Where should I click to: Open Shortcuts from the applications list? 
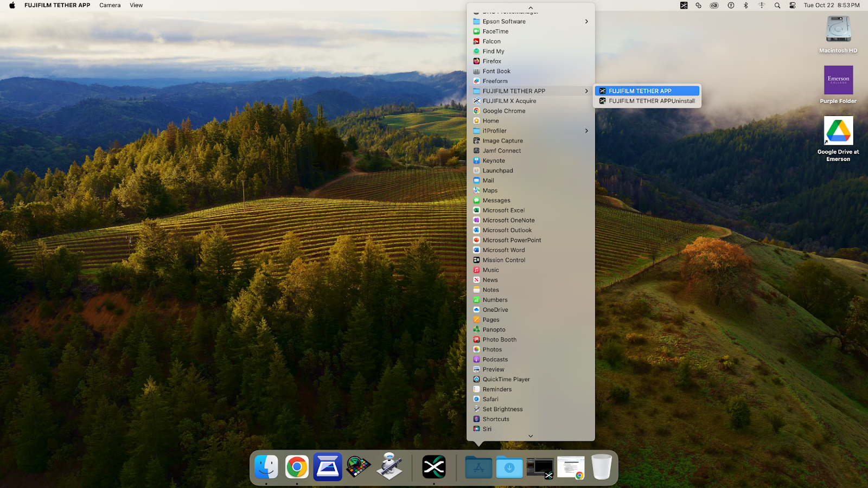pyautogui.click(x=531, y=419)
